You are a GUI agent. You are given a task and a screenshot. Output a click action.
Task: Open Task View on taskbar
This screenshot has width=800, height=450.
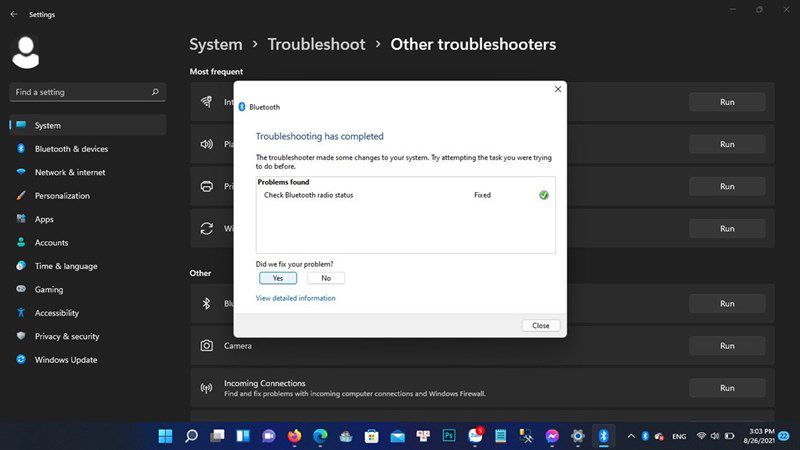click(x=217, y=436)
